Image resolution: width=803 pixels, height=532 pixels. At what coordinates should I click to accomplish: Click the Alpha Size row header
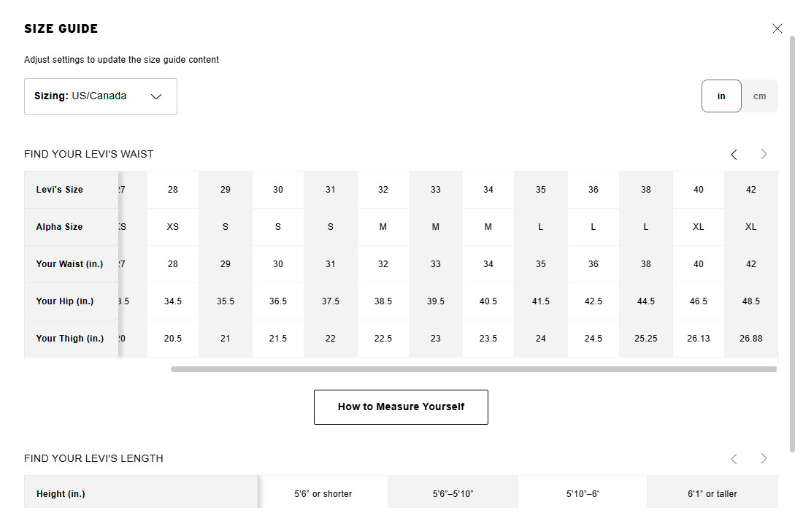pyautogui.click(x=72, y=227)
